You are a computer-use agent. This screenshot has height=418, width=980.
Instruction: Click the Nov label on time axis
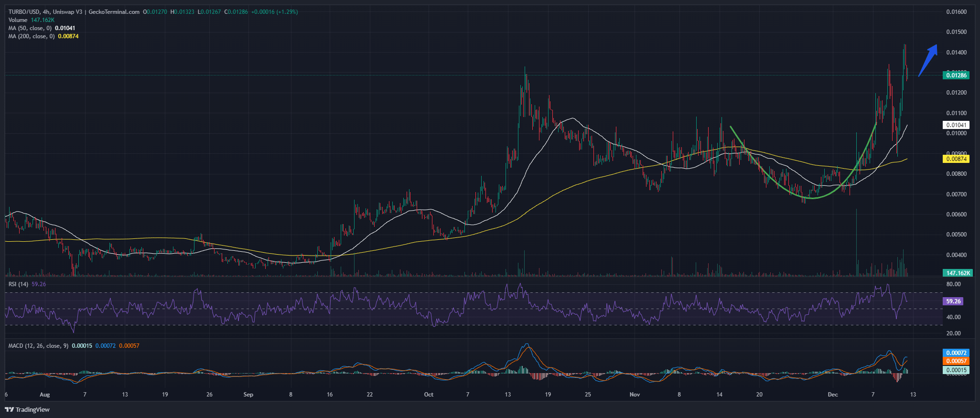(x=635, y=395)
